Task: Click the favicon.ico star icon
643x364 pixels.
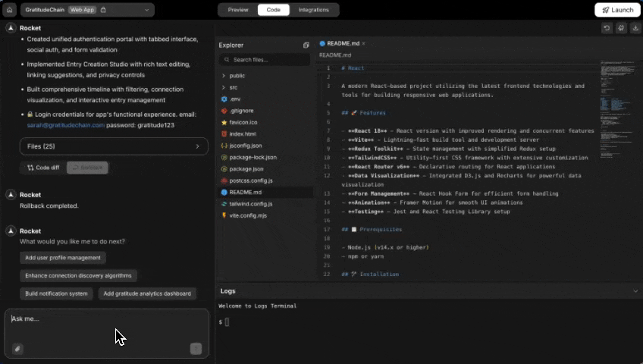Action: coord(224,122)
